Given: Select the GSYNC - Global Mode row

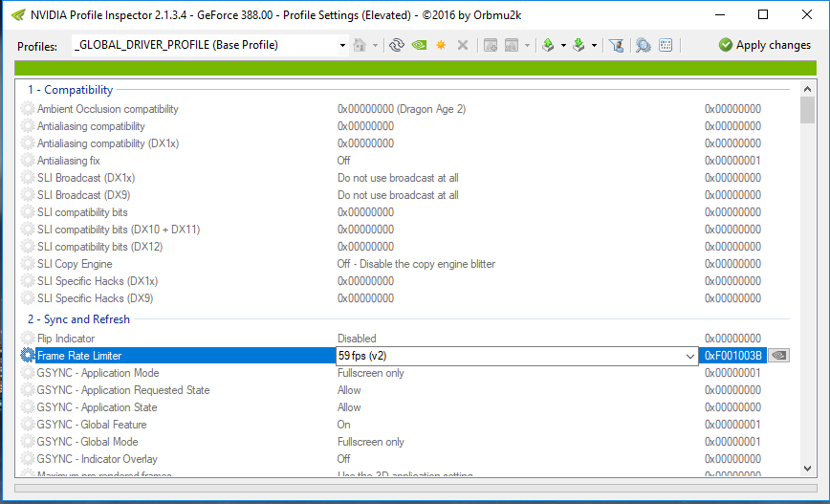Looking at the screenshot, I should point(405,442).
